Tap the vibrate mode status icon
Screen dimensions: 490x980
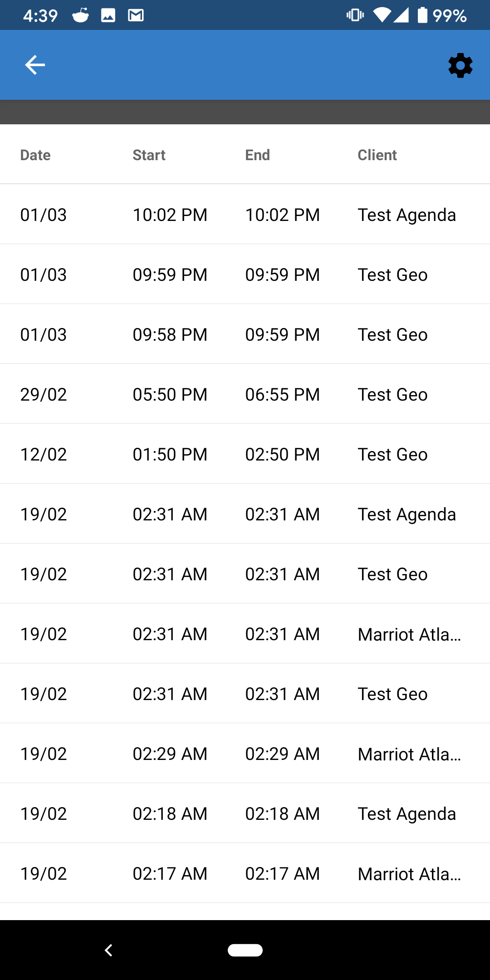click(x=355, y=15)
